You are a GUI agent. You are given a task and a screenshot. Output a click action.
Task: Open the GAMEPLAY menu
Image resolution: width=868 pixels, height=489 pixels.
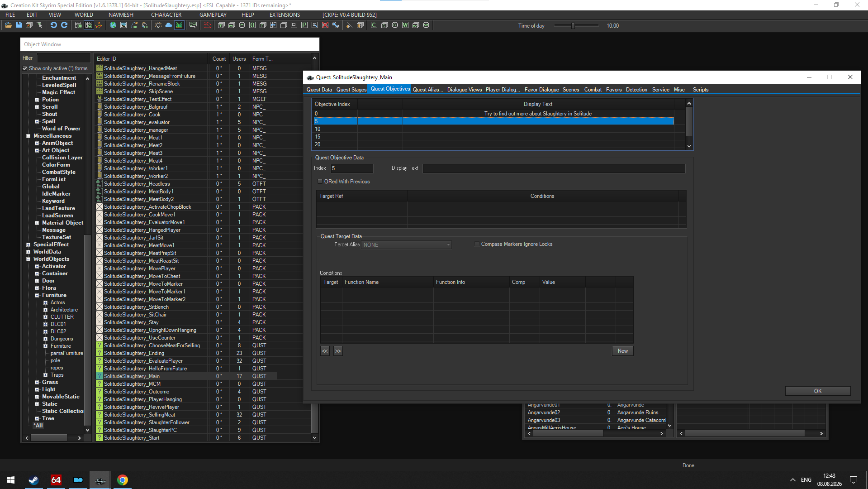213,15
